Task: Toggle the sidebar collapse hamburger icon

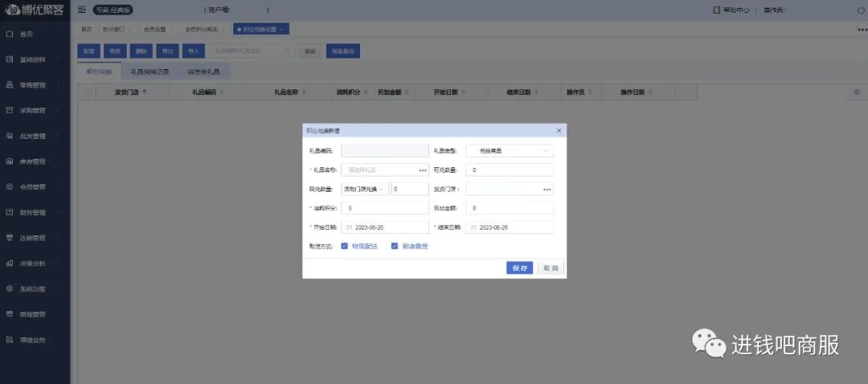Action: 81,10
